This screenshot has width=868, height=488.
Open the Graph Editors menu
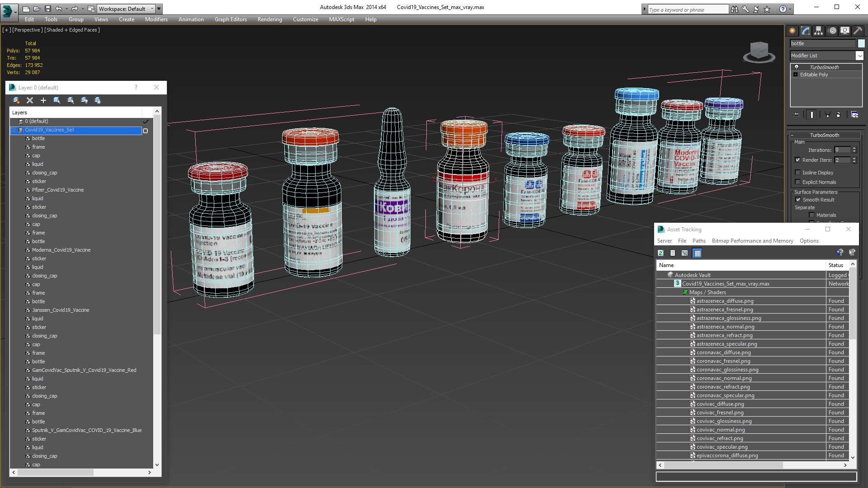[231, 19]
